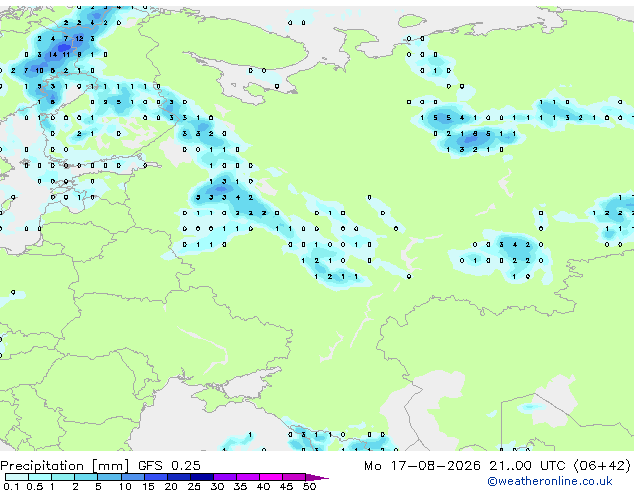Image resolution: width=634 pixels, height=490 pixels.
Task: Click the '0.1' legend label
Action: click(x=11, y=486)
